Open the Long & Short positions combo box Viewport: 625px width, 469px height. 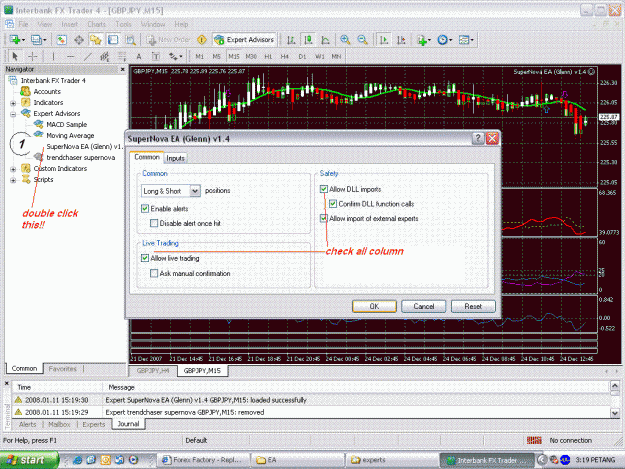coord(170,191)
